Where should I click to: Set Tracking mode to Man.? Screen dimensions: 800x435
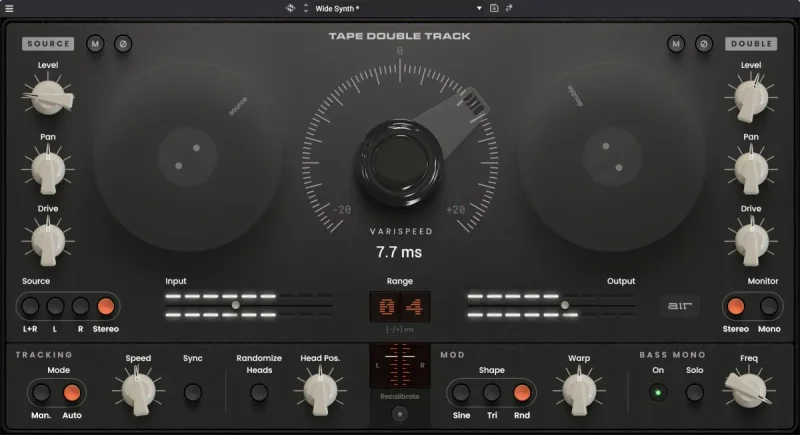41,393
